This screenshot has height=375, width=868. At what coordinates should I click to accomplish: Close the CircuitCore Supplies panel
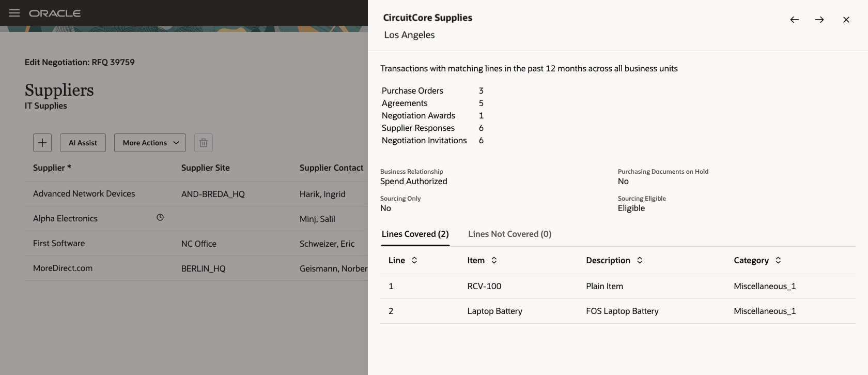tap(846, 20)
